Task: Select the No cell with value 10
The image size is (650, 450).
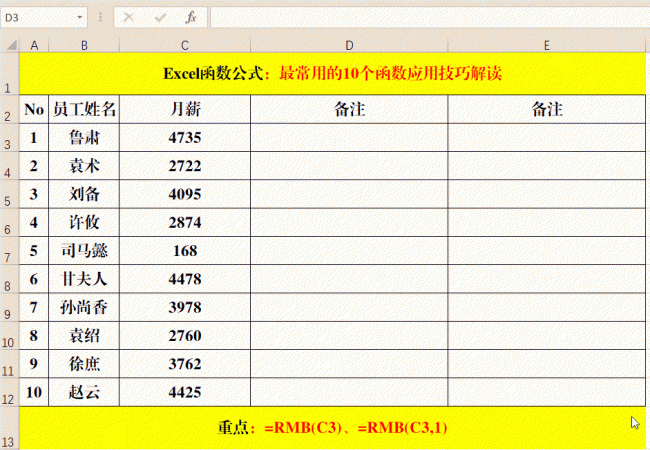Action: (34, 392)
